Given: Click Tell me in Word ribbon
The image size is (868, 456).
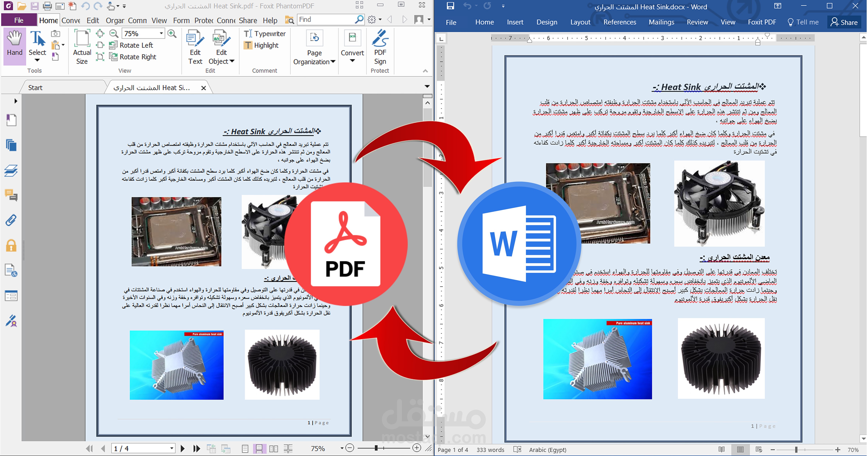Looking at the screenshot, I should (x=803, y=22).
